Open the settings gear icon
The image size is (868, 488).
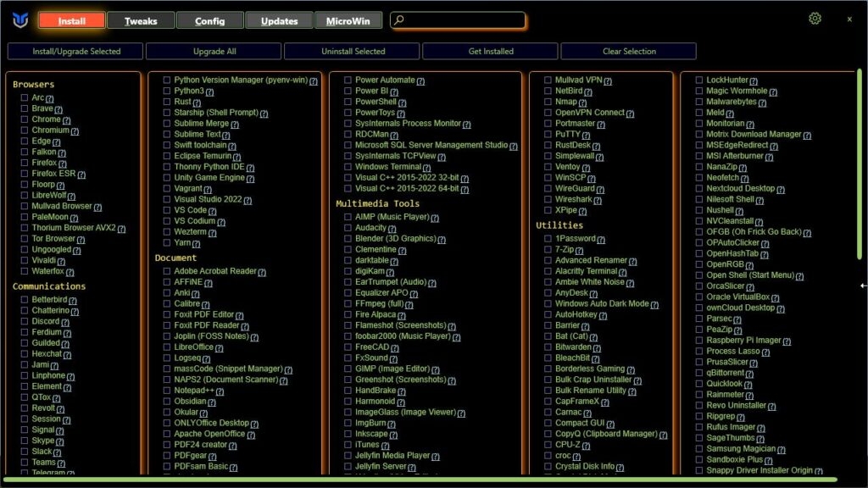click(x=815, y=19)
